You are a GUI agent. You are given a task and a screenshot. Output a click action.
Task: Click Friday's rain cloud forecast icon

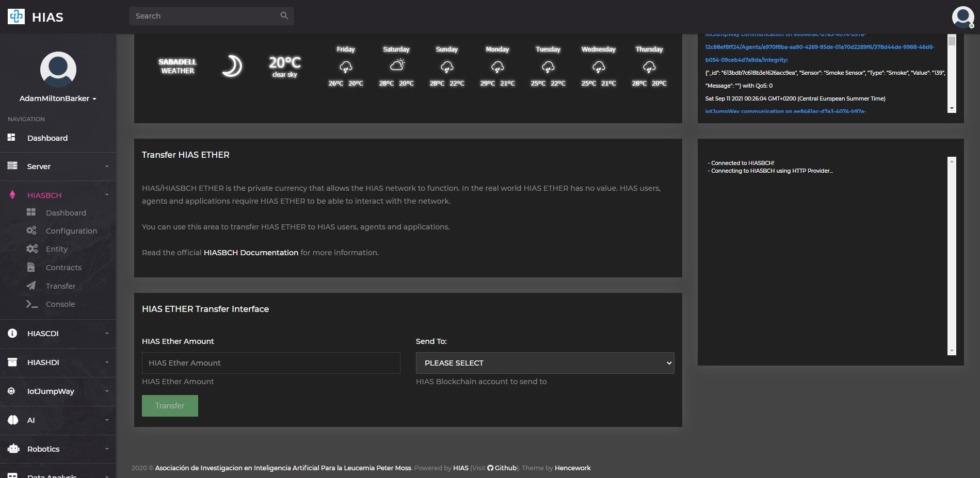[x=346, y=67]
